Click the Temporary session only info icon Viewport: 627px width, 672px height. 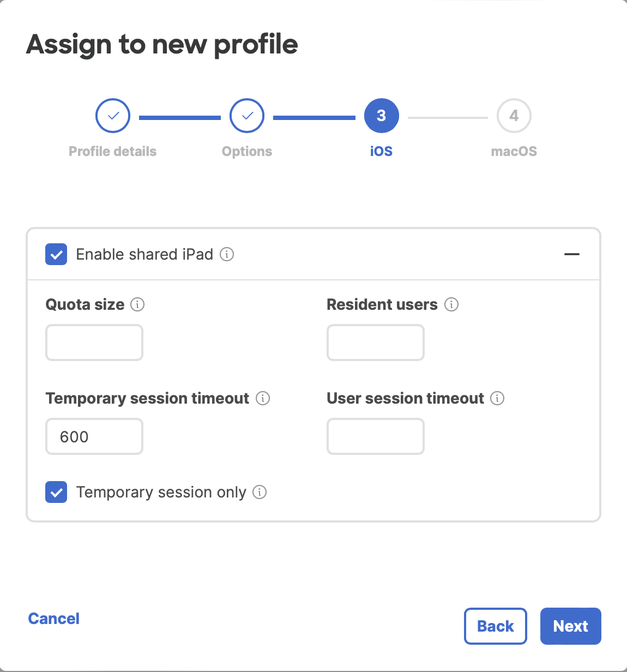click(x=260, y=492)
